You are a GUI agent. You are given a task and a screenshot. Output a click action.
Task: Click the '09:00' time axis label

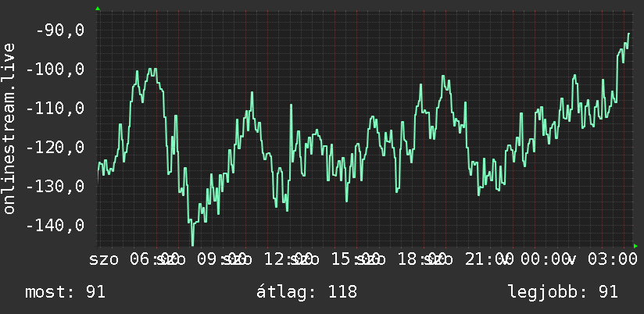[x=222, y=259]
